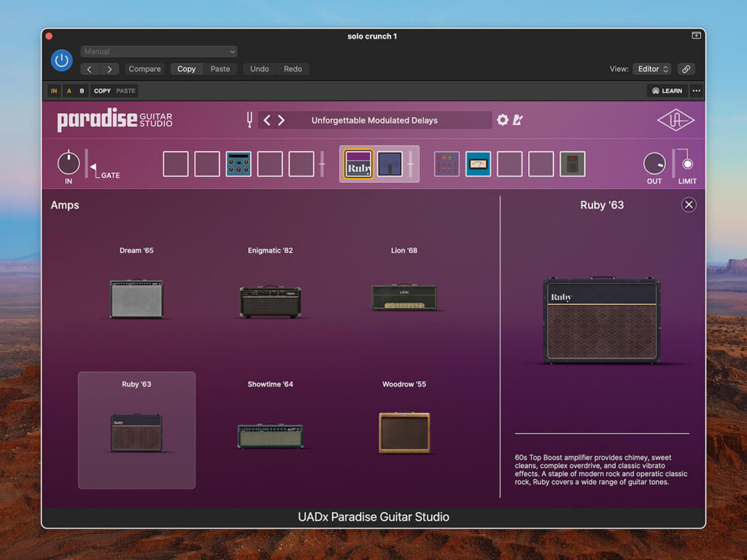Select the A state
Image resolution: width=747 pixels, height=560 pixels.
tap(69, 91)
